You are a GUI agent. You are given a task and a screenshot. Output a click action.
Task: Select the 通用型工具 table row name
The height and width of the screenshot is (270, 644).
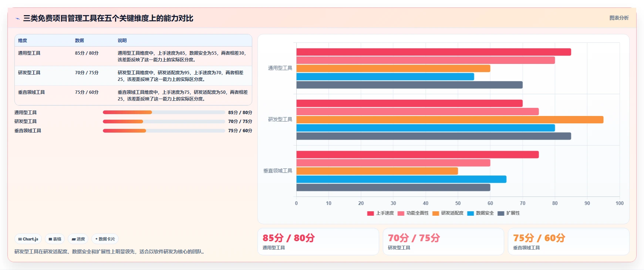[x=29, y=53]
